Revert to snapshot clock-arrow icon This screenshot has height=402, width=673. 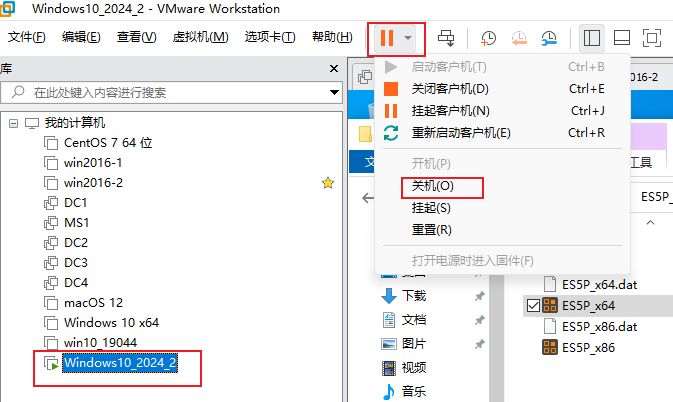519,38
